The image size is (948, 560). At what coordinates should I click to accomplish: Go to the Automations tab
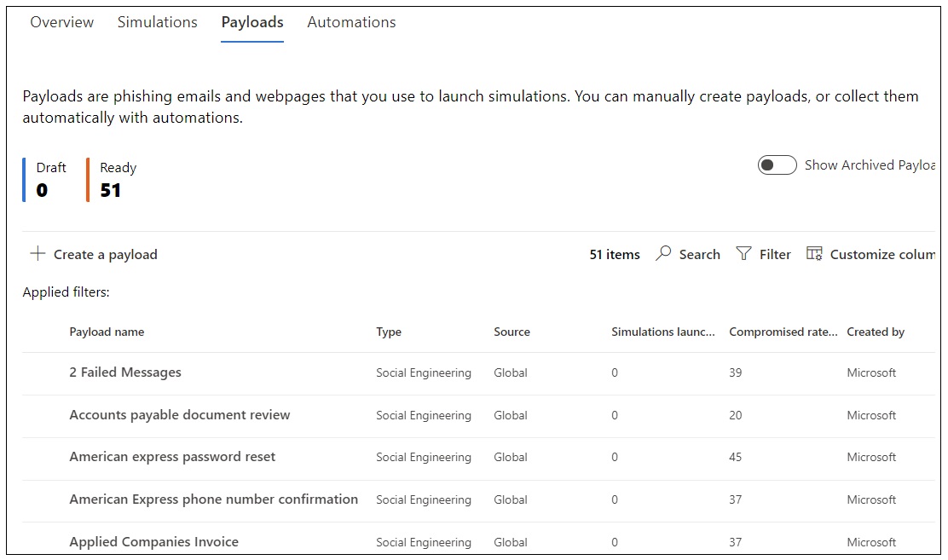tap(351, 22)
